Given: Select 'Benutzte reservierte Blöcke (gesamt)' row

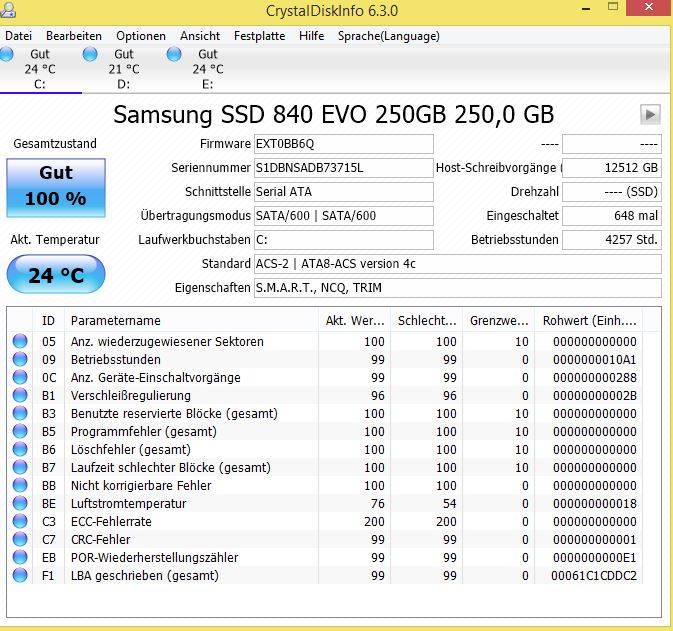Looking at the screenshot, I should [x=325, y=413].
